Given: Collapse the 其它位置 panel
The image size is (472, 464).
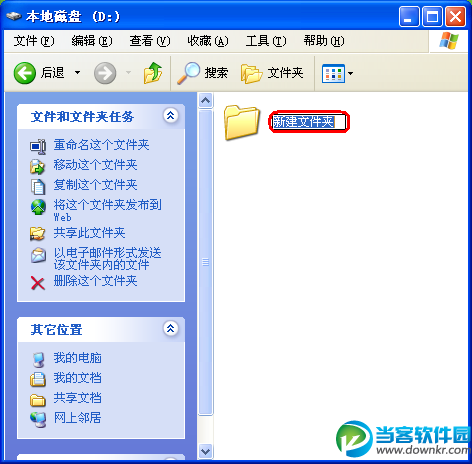Looking at the screenshot, I should click(x=170, y=329).
